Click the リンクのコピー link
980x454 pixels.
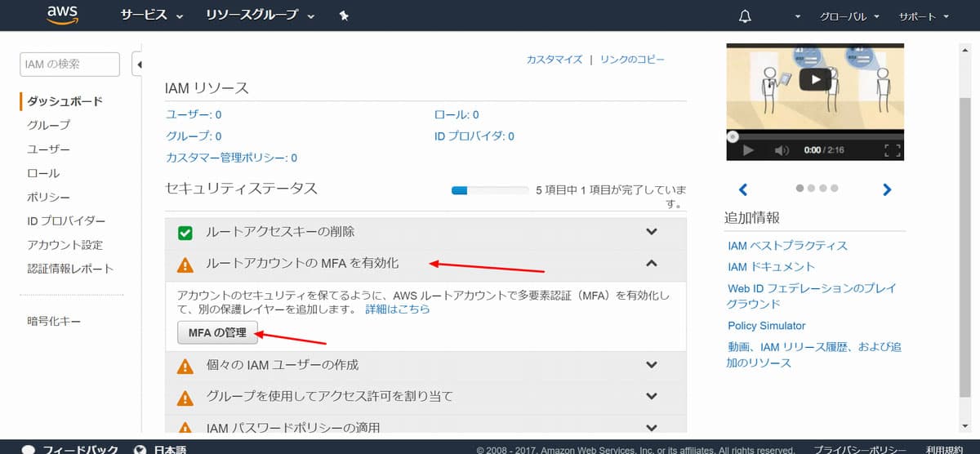(632, 60)
